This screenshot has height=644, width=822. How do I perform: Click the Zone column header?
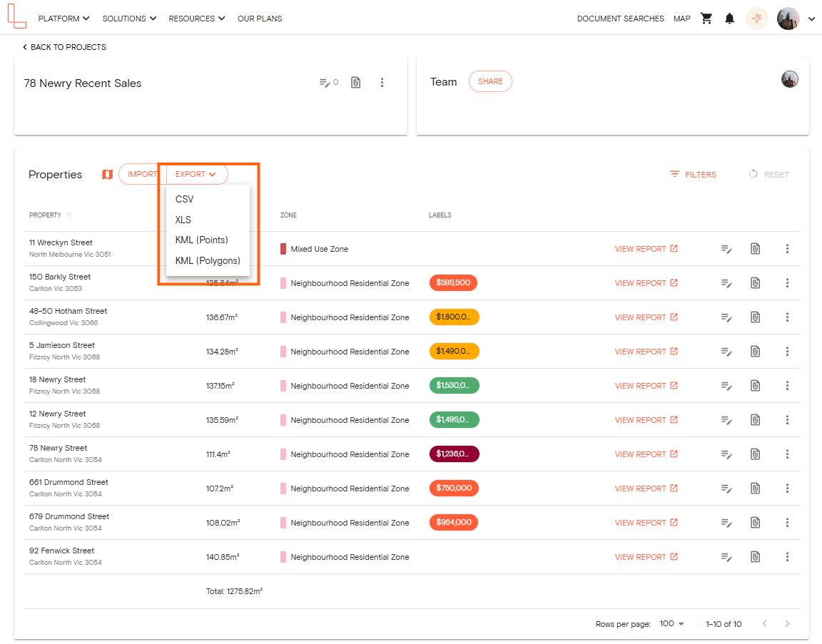pos(288,215)
